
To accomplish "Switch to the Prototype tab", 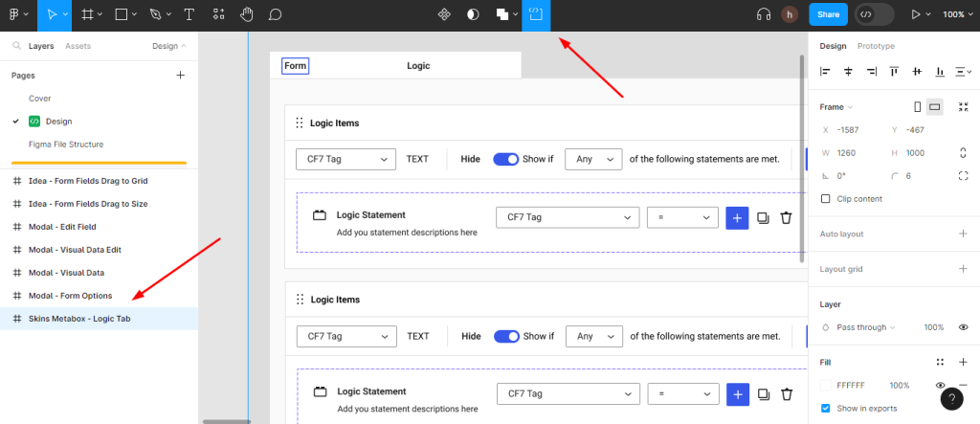I will pos(876,46).
